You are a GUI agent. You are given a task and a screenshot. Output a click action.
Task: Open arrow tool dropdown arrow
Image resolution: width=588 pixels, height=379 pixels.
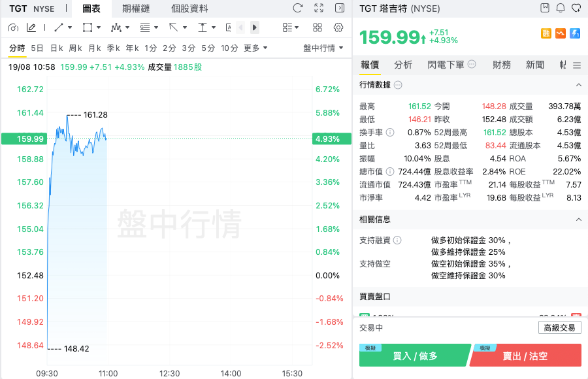coord(185,27)
